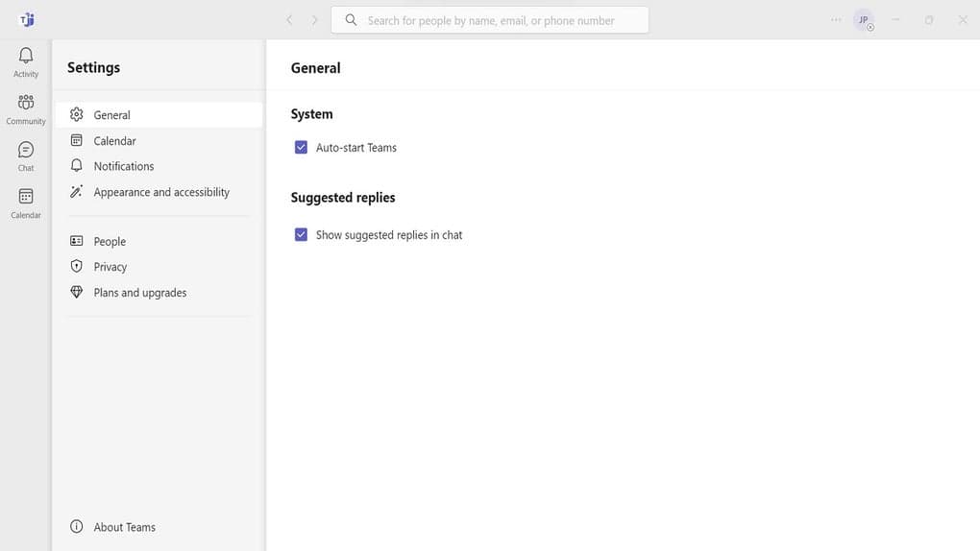Click the Calendar settings icon
Screen dimensions: 980x551
76,140
